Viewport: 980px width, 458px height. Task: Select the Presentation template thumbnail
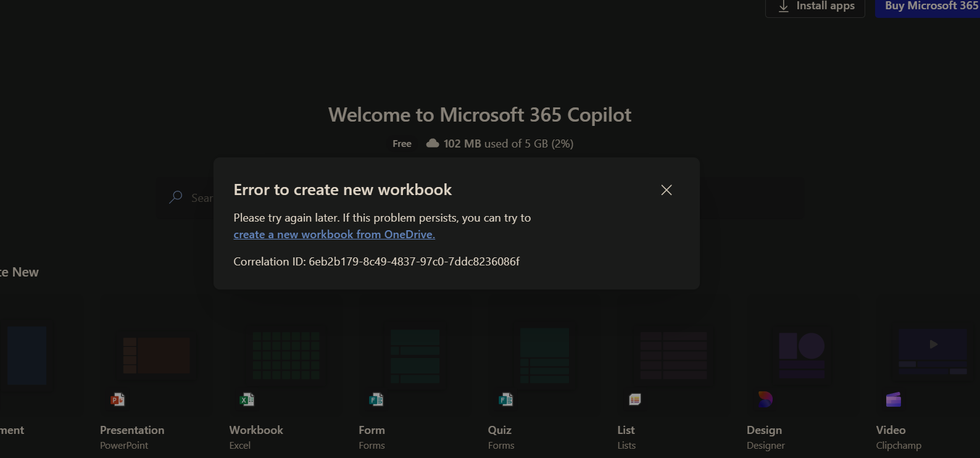click(157, 356)
